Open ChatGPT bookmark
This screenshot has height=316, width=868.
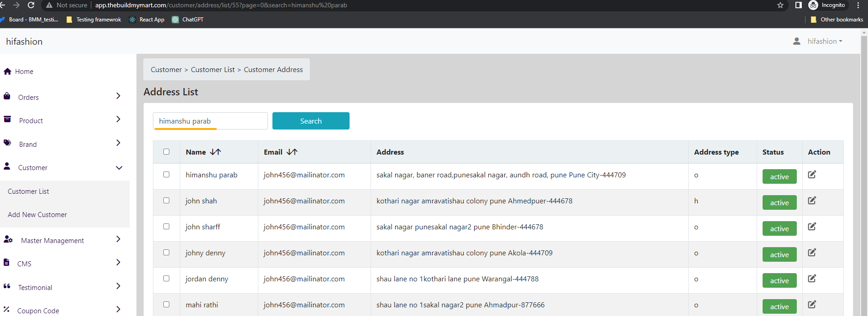click(188, 20)
